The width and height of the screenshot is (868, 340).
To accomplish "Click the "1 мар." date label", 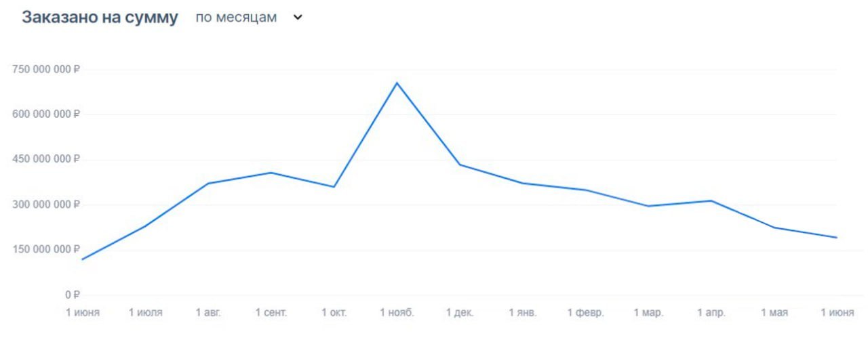I will 648,313.
